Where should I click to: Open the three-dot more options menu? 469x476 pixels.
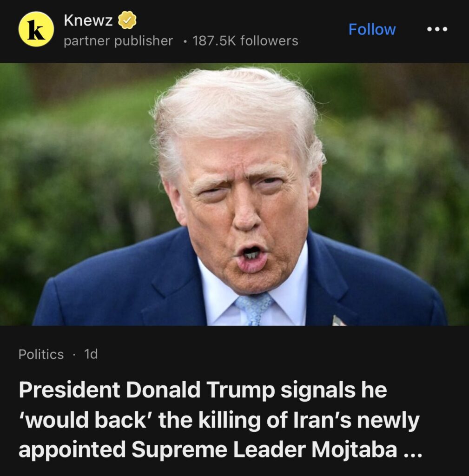(x=437, y=29)
